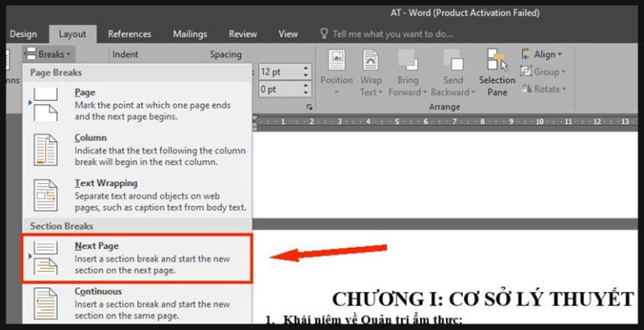The width and height of the screenshot is (644, 330).
Task: Switch to the References tab
Action: click(129, 34)
